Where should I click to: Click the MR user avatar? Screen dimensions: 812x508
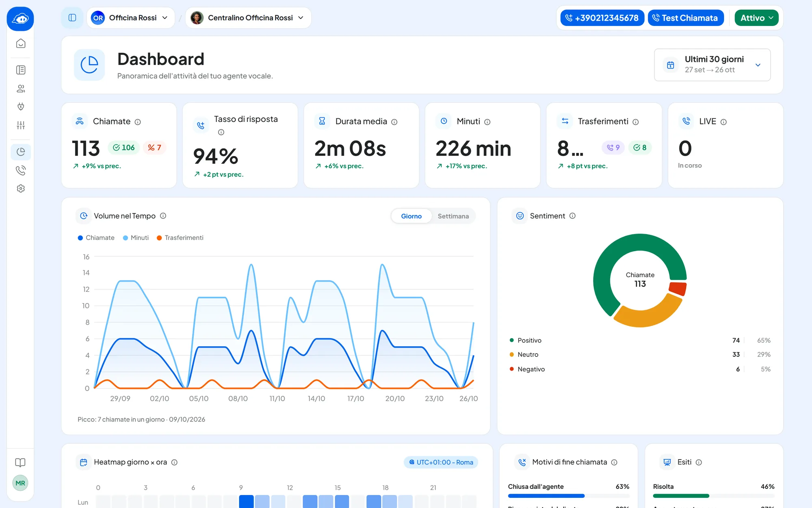coord(20,483)
